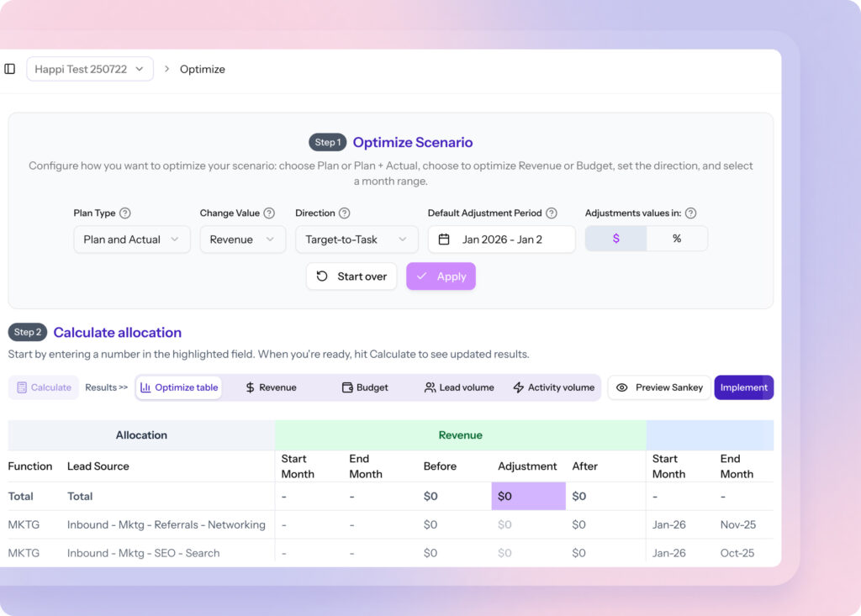Select the Revenue dollar-sign icon
Screen dimensions: 861x616
(250, 387)
